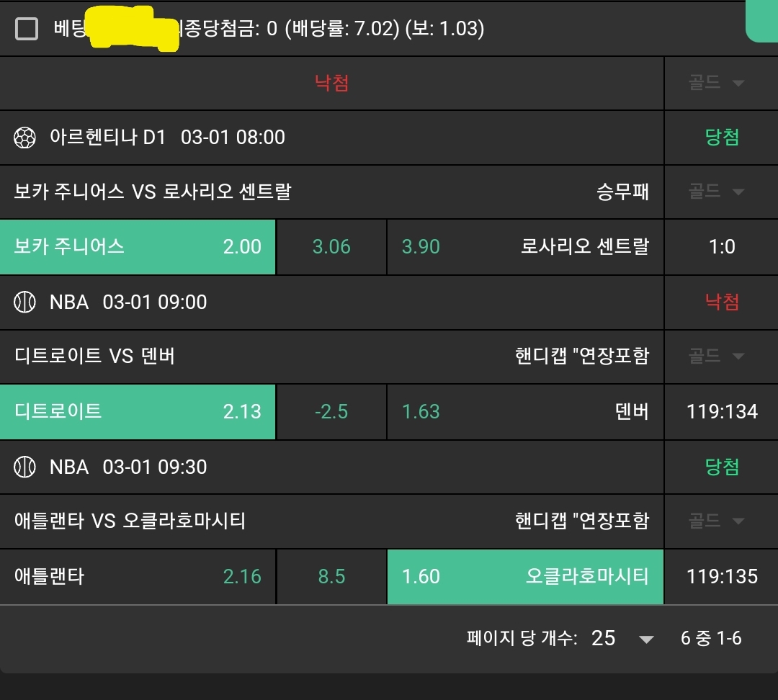Screen dimensions: 778x700
Task: Click the -2.5 handicap value
Action: click(x=331, y=412)
